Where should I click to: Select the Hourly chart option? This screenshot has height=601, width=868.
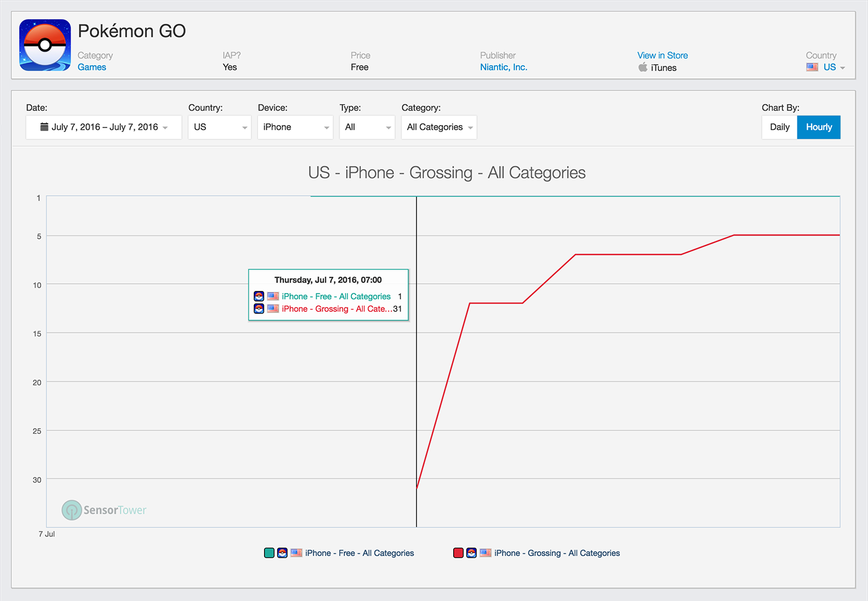[x=819, y=127]
